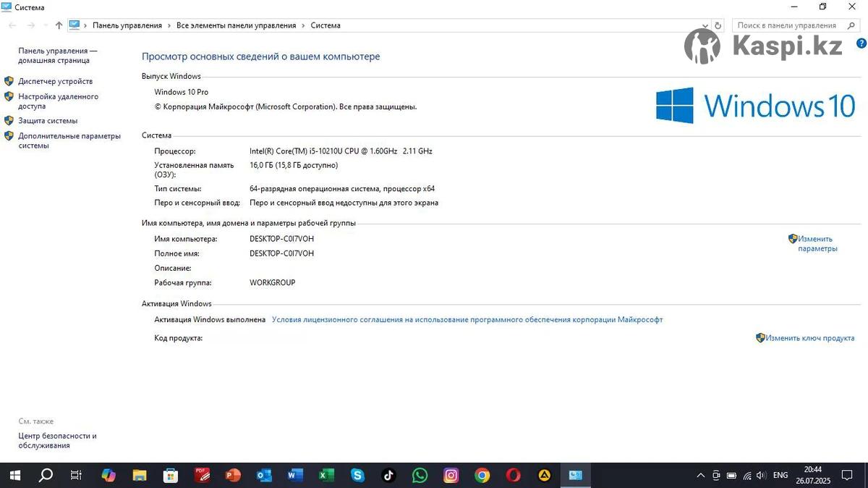
Task: Expand arrow after Все элементы панели управления
Action: (x=304, y=25)
